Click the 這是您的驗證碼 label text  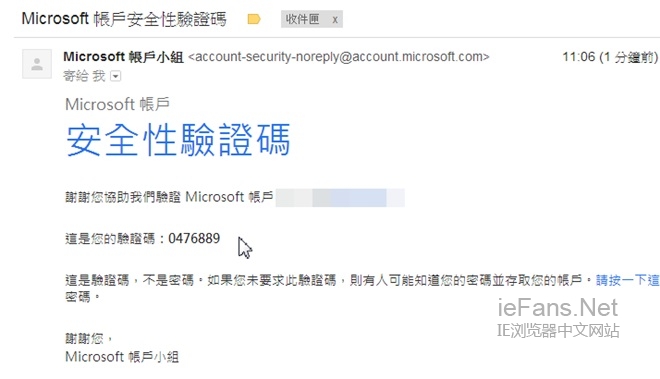click(x=110, y=239)
